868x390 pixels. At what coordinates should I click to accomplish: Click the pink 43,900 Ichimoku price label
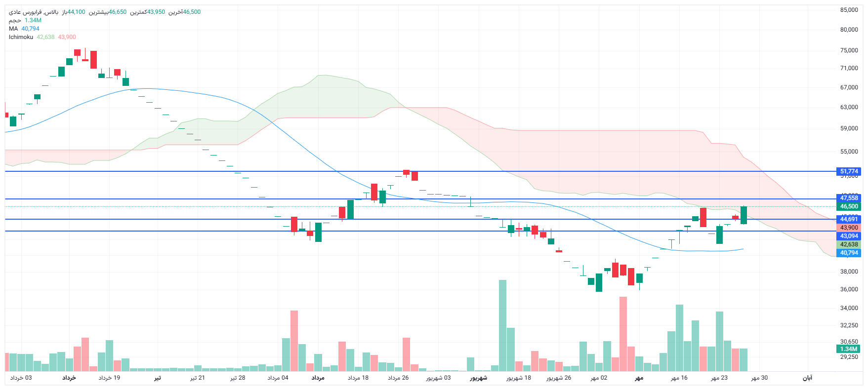[849, 228]
